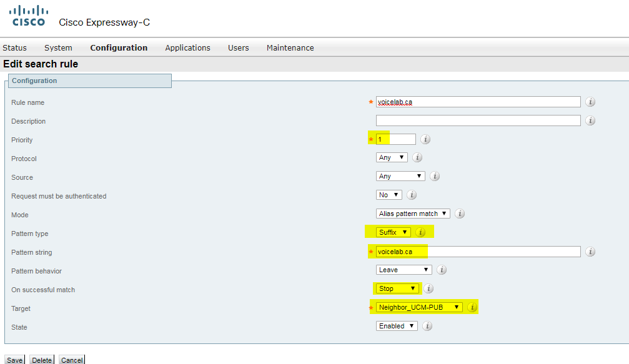View info icon for State
629x364 pixels.
pos(427,326)
